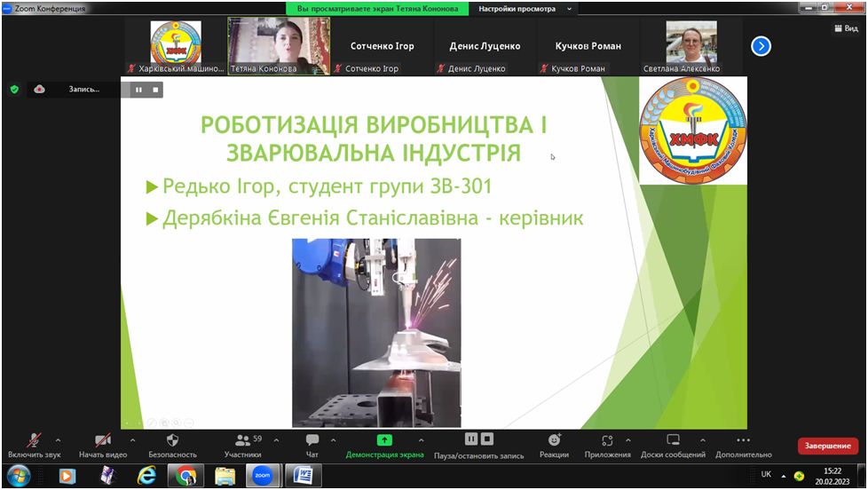Image resolution: width=868 pixels, height=490 pixels.
Task: Show next participants with blue arrow
Action: pyautogui.click(x=761, y=46)
